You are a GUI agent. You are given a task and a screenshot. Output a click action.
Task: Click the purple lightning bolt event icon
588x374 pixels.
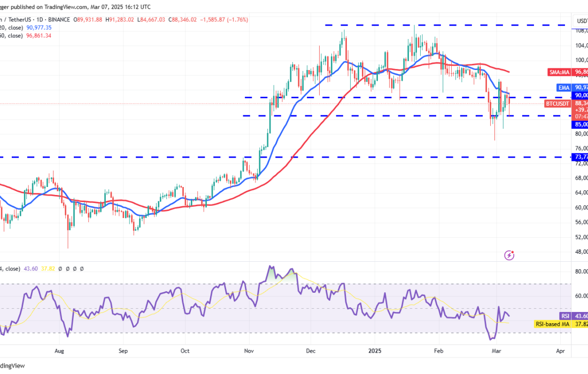point(509,255)
